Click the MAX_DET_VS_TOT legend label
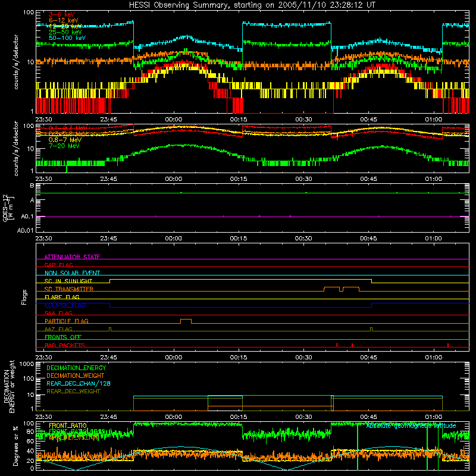The height and width of the screenshot is (476, 476). (73, 437)
